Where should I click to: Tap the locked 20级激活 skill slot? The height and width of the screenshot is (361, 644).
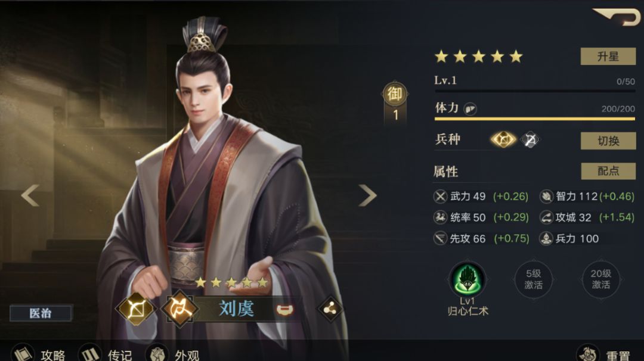pos(601,279)
